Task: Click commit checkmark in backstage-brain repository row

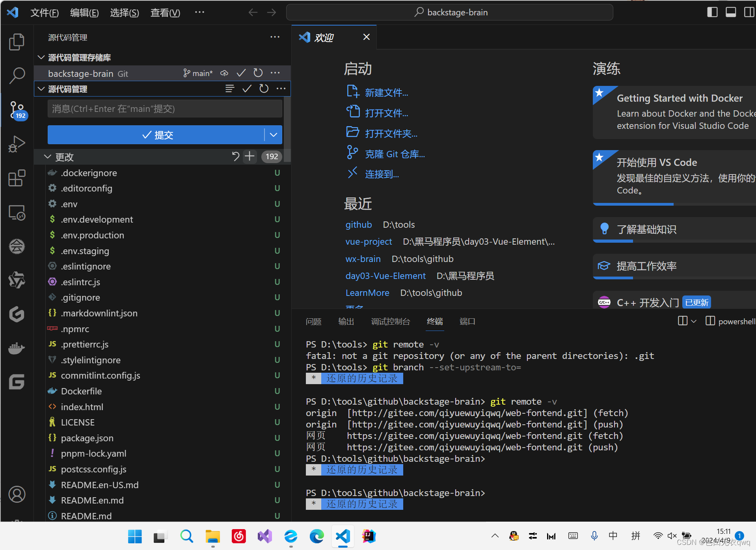Action: (241, 73)
